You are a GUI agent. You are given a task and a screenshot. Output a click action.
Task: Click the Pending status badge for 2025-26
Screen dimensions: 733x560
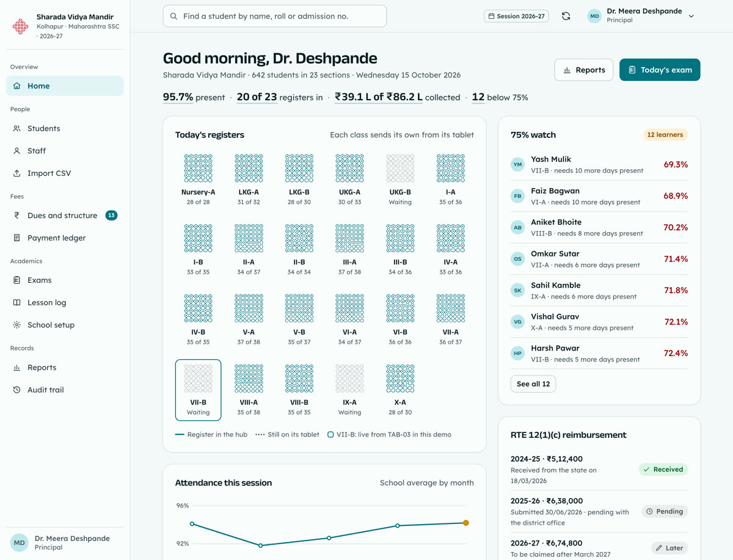point(665,512)
